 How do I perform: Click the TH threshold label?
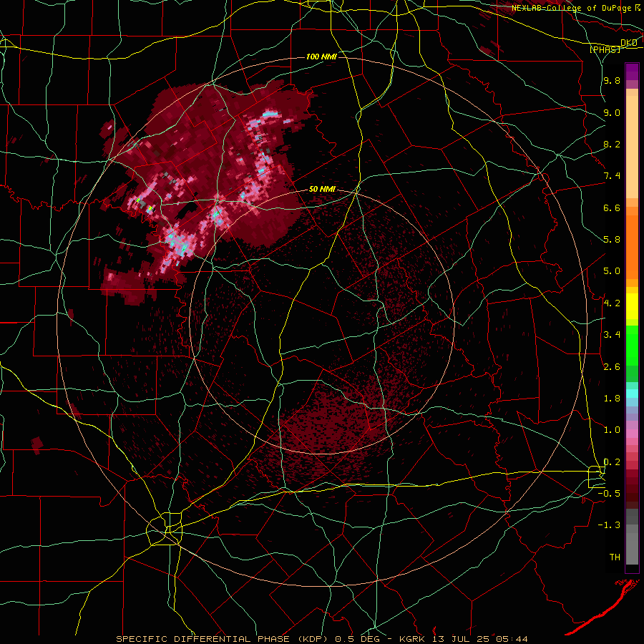pos(615,557)
